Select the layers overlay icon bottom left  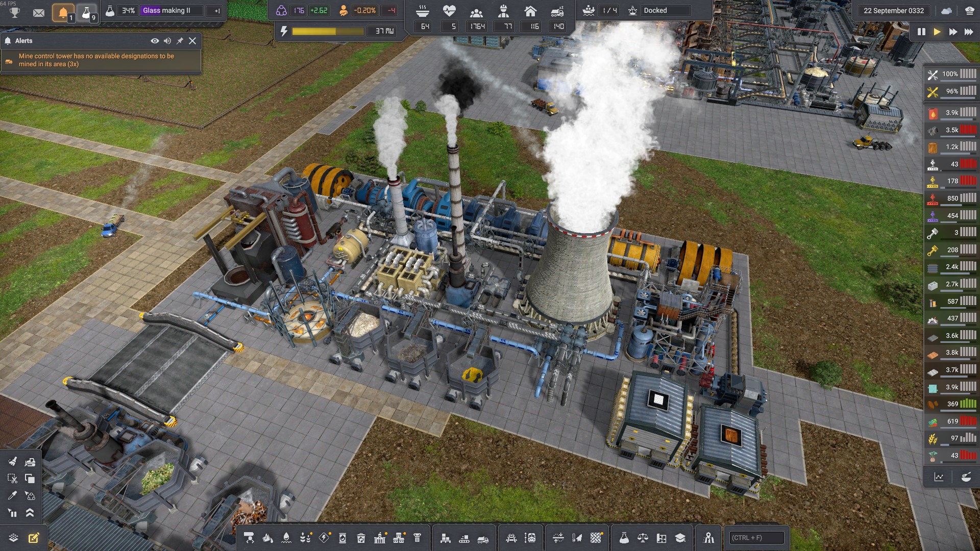pyautogui.click(x=13, y=538)
